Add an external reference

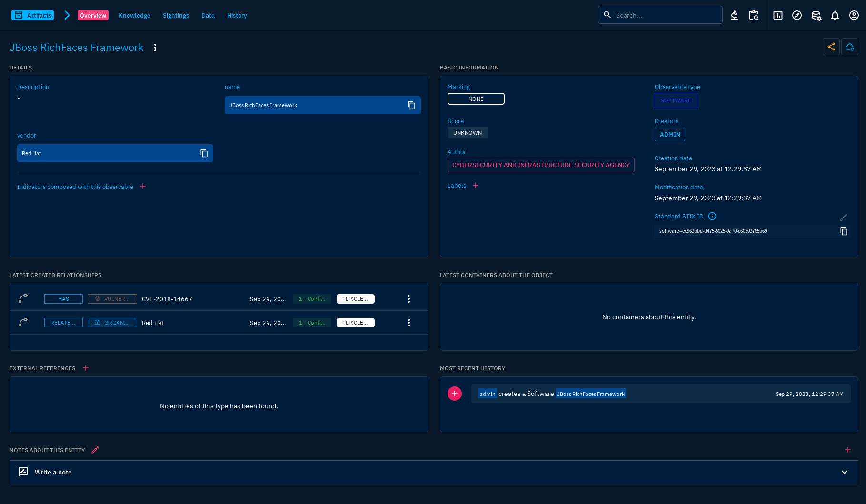coord(86,368)
